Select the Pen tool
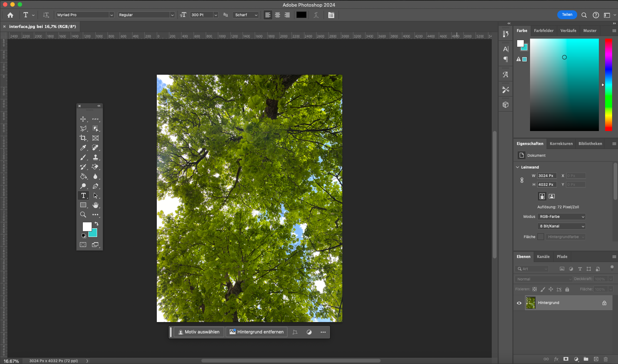Image resolution: width=618 pixels, height=364 pixels. point(95,186)
